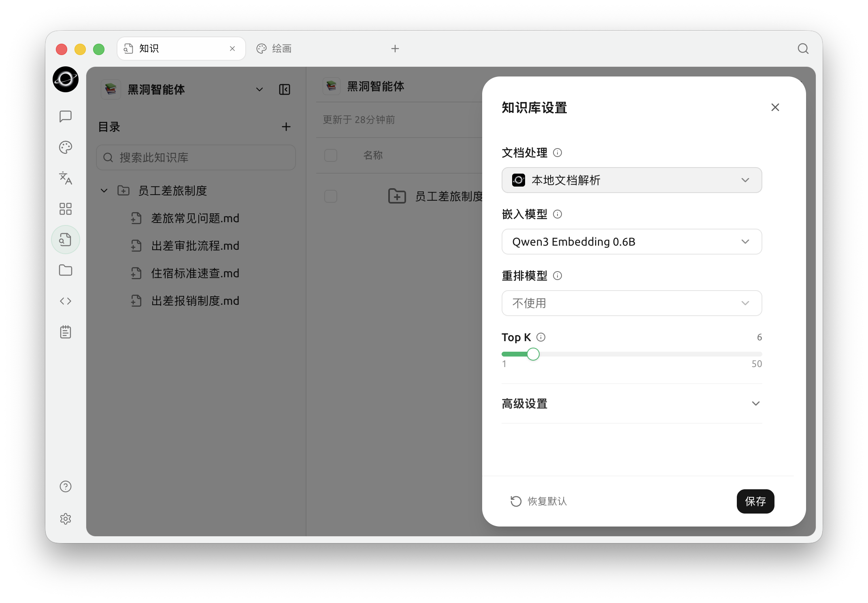Viewport: 868px width, 603px height.
Task: Select 出差审批流程.md in the tree
Action: (196, 246)
